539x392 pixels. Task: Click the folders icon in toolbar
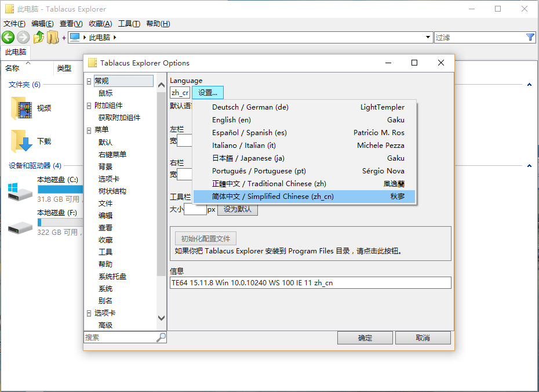pyautogui.click(x=53, y=38)
